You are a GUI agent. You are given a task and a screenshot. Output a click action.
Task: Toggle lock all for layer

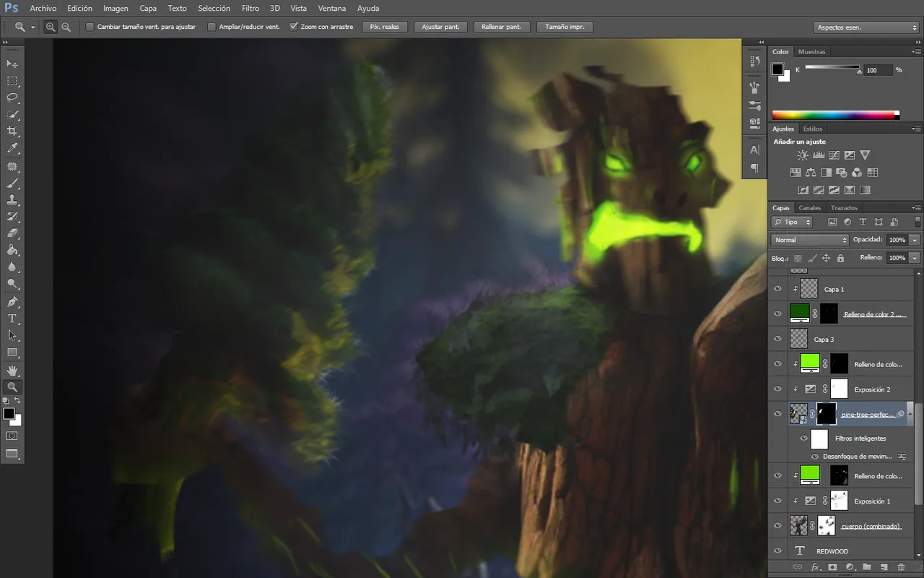[x=840, y=258]
